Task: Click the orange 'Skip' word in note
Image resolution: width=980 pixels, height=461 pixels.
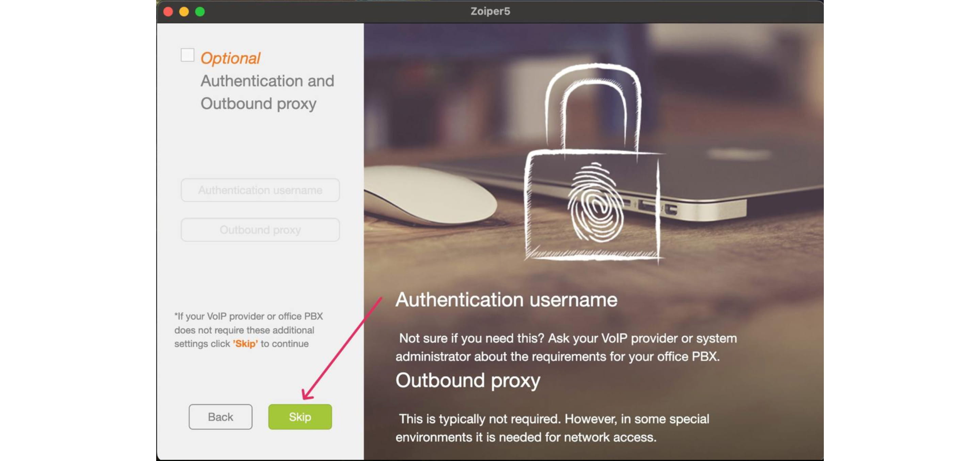Action: coord(245,344)
